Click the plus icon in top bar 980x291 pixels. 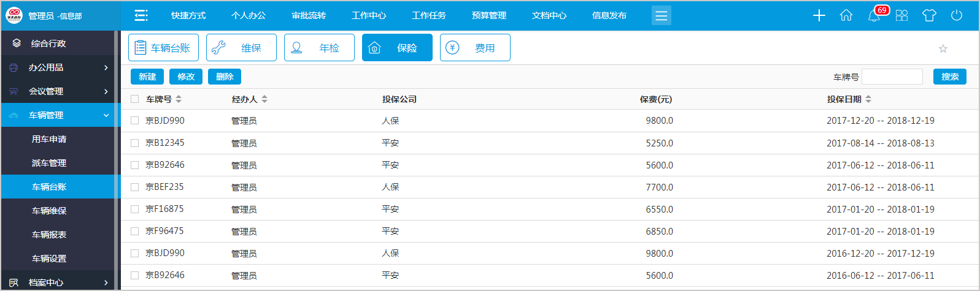819,16
